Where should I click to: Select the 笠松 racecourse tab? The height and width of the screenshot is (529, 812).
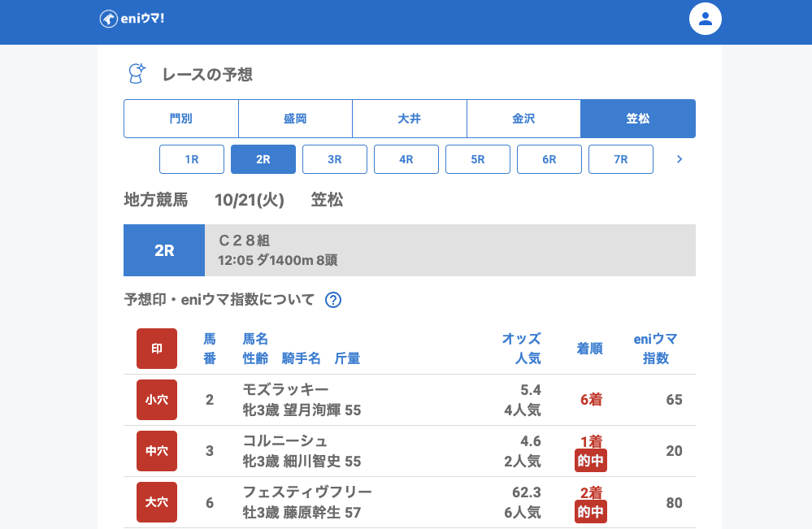click(638, 119)
